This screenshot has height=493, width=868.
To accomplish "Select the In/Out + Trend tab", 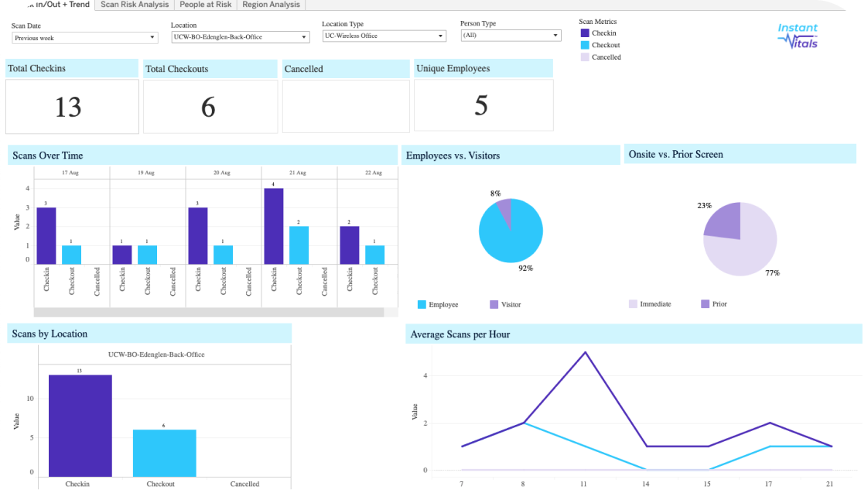I will pos(60,5).
